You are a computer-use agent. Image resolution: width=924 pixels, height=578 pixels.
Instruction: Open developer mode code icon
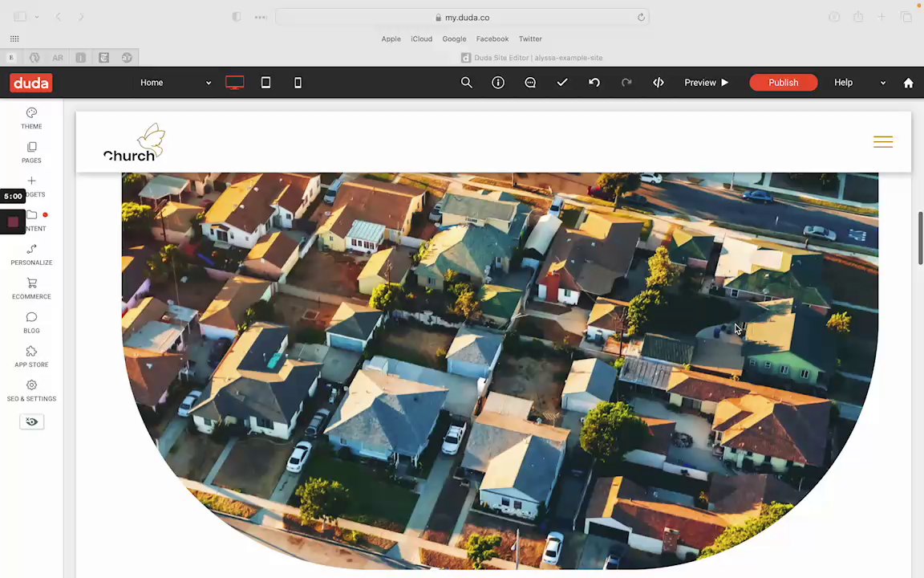coord(659,83)
